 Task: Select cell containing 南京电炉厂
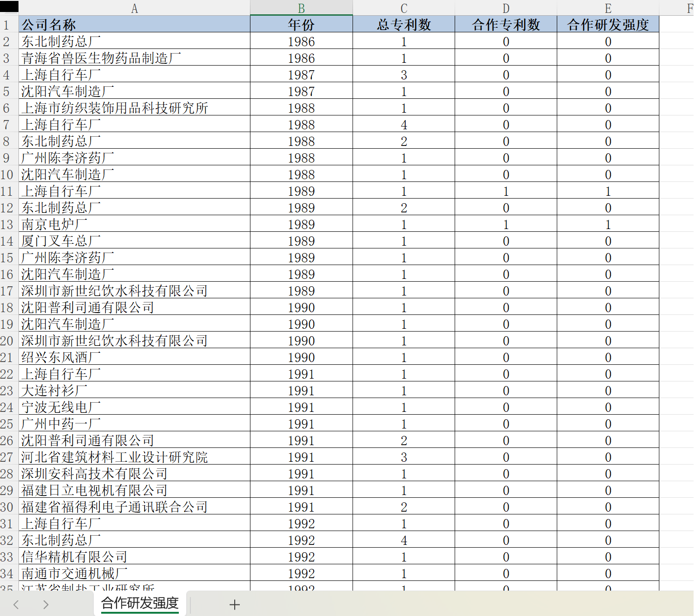(x=134, y=224)
